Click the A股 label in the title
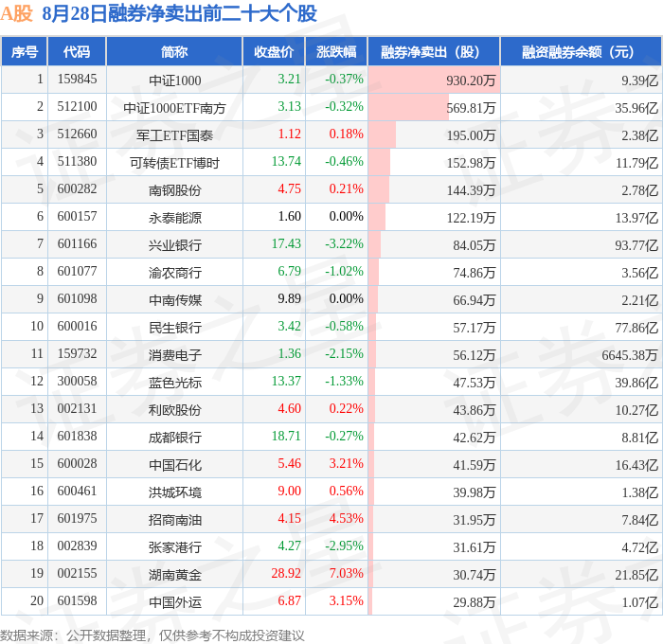 [16, 13]
